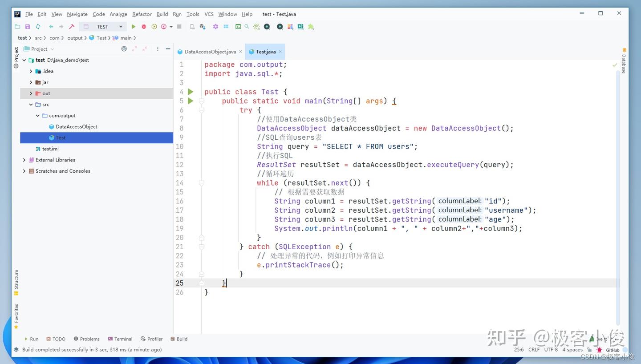Collapse the out folder in the Project tree
The width and height of the screenshot is (641, 364).
coord(30,93)
